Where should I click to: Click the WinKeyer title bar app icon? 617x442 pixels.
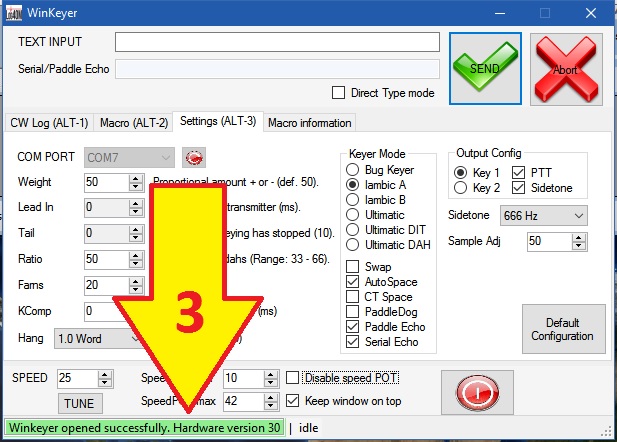pyautogui.click(x=14, y=13)
